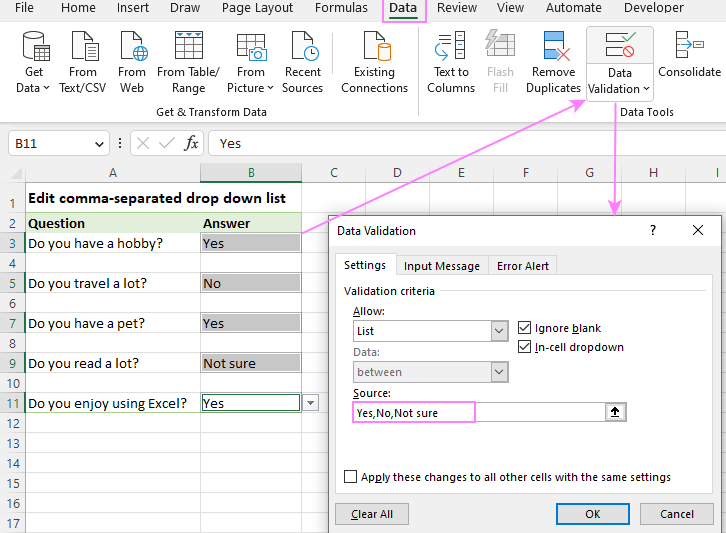Open the Formulas ribbon tab
The width and height of the screenshot is (726, 533).
[341, 8]
